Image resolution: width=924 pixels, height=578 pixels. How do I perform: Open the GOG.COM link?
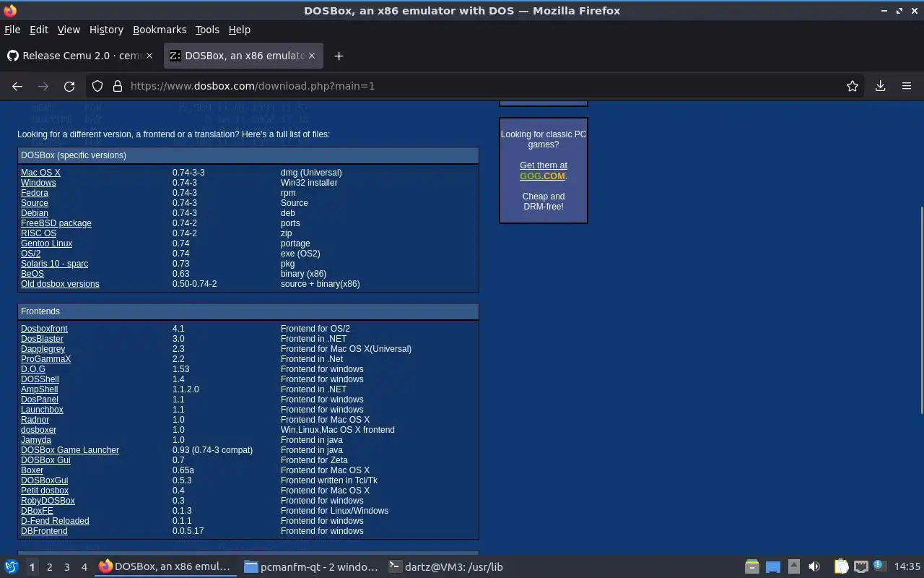click(542, 176)
